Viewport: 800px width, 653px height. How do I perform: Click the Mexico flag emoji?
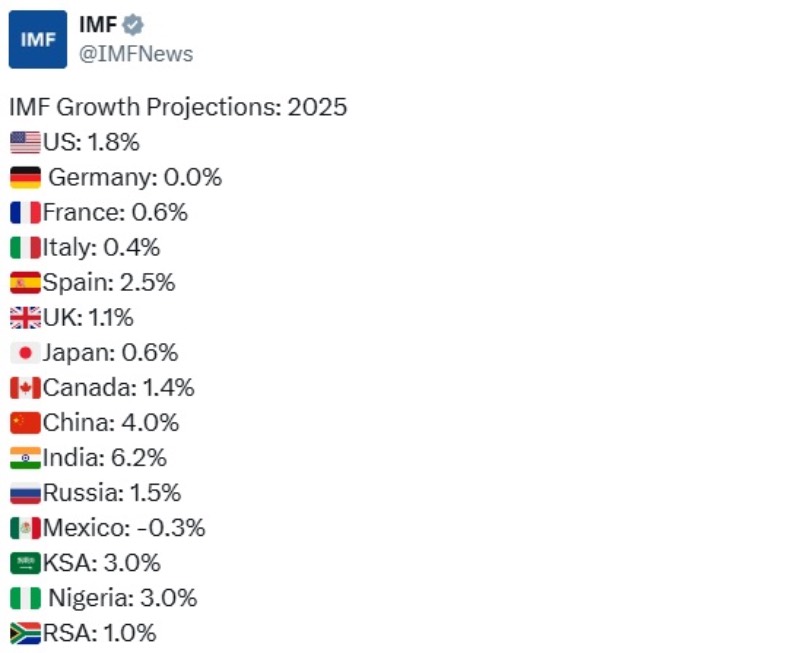pos(26,527)
